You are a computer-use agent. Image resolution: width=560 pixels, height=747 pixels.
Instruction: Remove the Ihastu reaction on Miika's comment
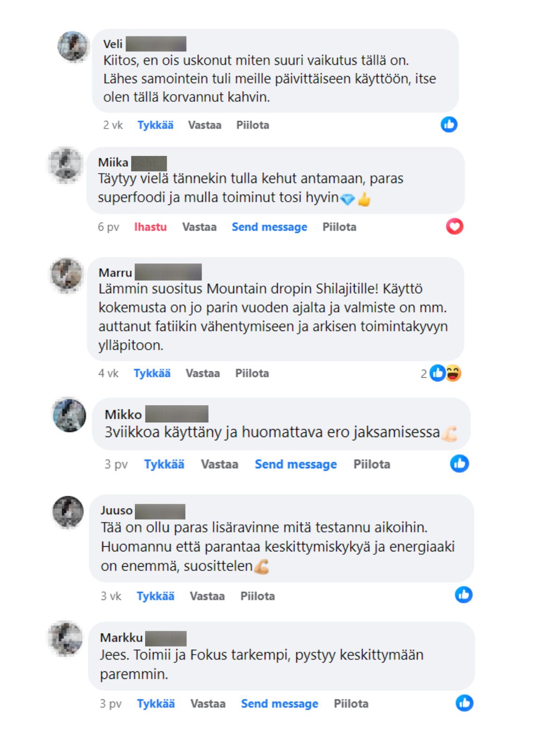point(150,227)
